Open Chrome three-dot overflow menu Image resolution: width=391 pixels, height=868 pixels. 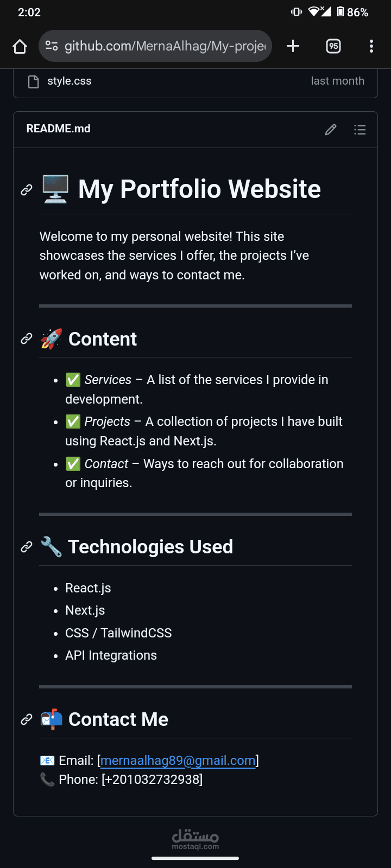point(371,46)
